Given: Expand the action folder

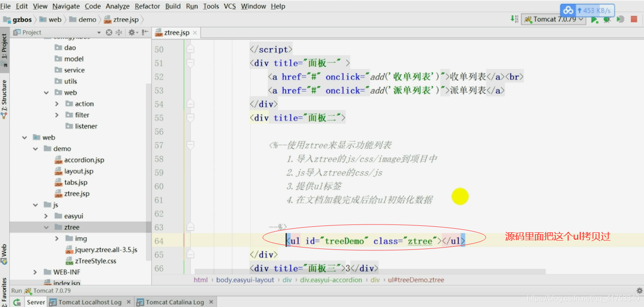Looking at the screenshot, I should (x=57, y=104).
